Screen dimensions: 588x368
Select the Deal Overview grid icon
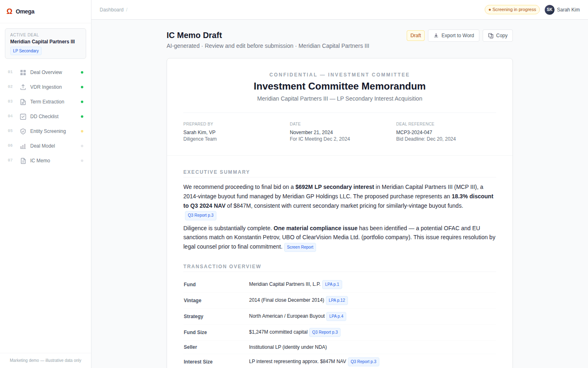click(x=23, y=72)
